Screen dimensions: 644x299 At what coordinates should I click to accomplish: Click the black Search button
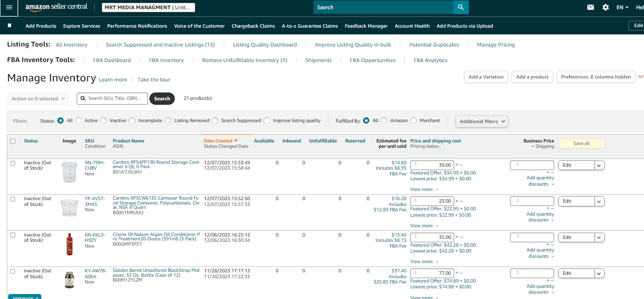coord(162,98)
